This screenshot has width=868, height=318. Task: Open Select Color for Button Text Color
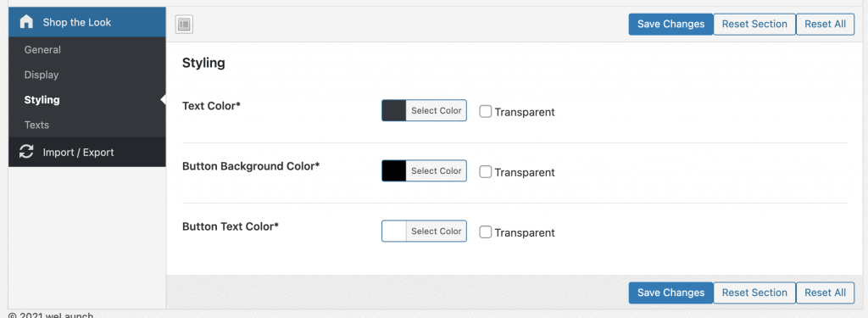click(x=437, y=231)
